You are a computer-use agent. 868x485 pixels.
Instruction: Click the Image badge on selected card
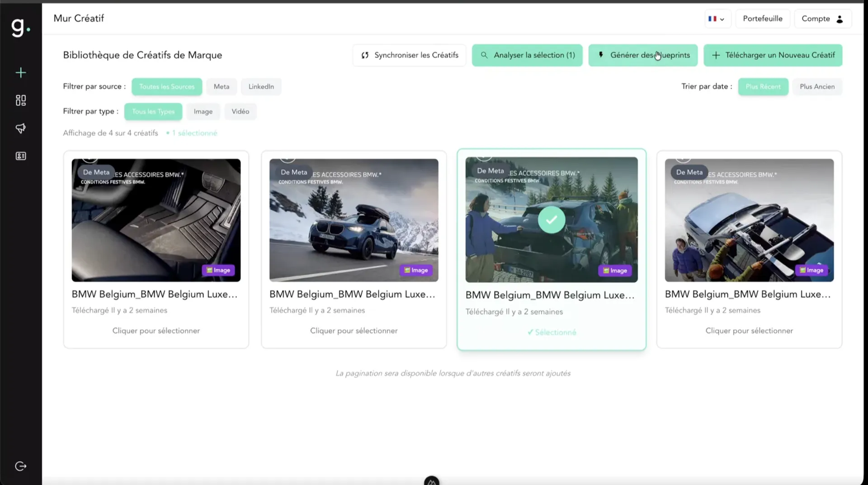615,271
